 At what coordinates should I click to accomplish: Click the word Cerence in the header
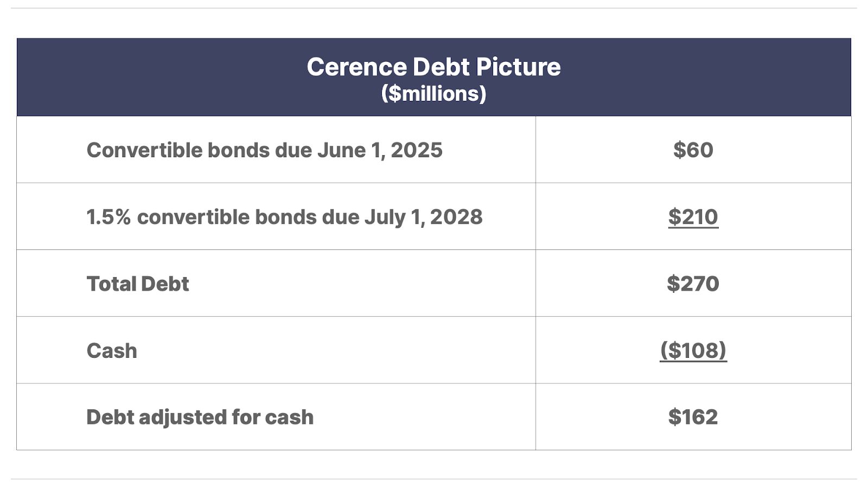click(357, 67)
